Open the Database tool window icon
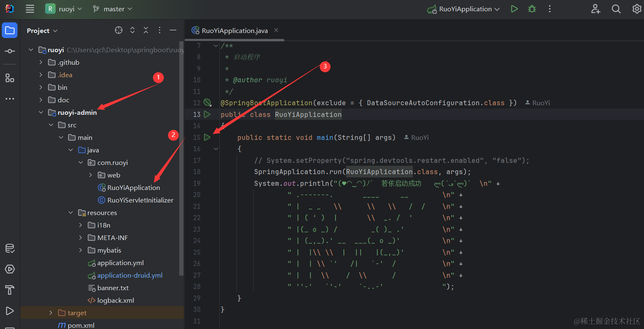Viewport: 644px width, 329px height. [10, 249]
